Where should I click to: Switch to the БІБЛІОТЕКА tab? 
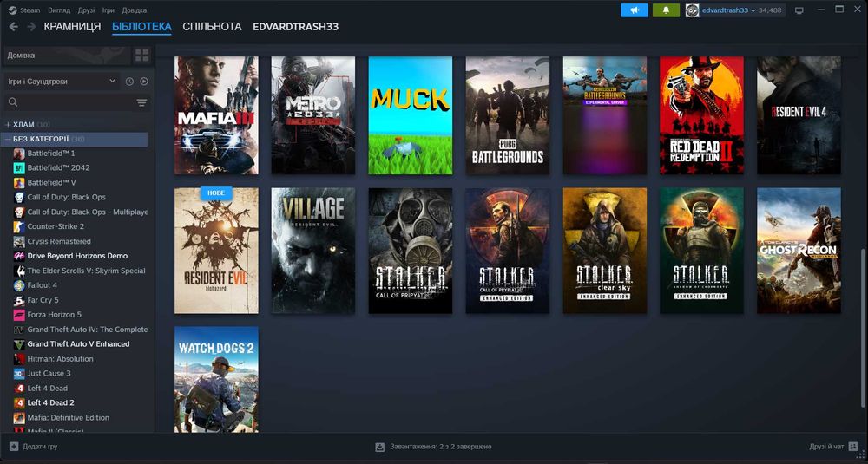pyautogui.click(x=141, y=27)
